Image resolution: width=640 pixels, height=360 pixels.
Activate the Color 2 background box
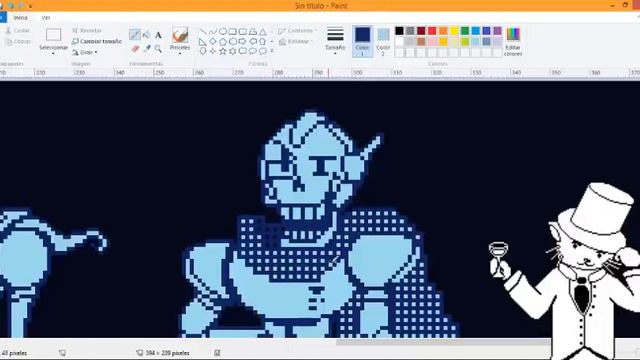click(383, 41)
